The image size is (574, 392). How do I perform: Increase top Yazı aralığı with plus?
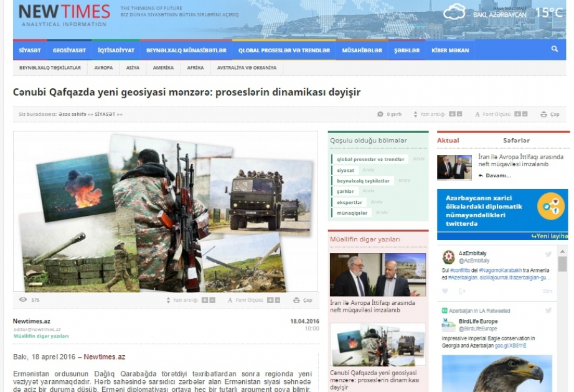coord(452,114)
